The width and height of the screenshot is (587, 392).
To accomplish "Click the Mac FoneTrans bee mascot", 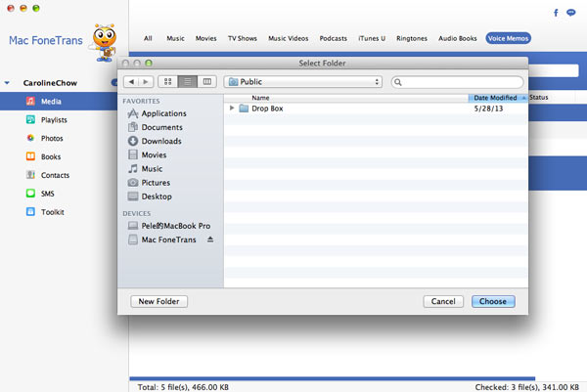I will click(104, 43).
